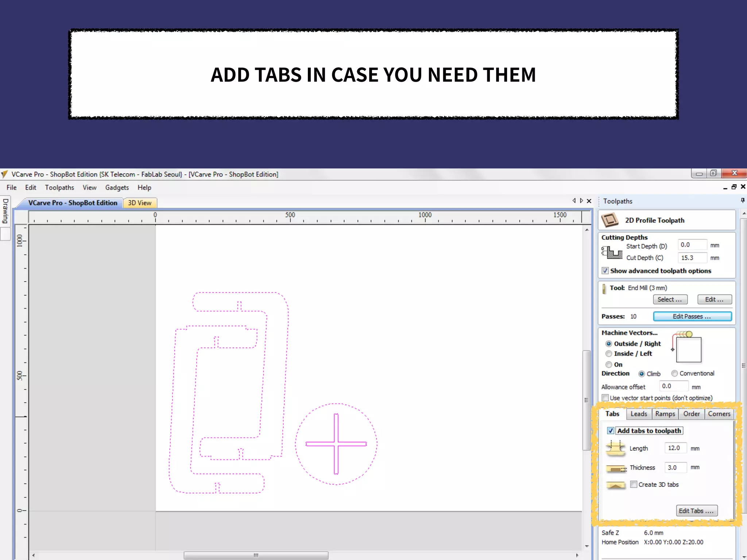The height and width of the screenshot is (560, 747).
Task: Switch to the 3D View tab
Action: [140, 203]
